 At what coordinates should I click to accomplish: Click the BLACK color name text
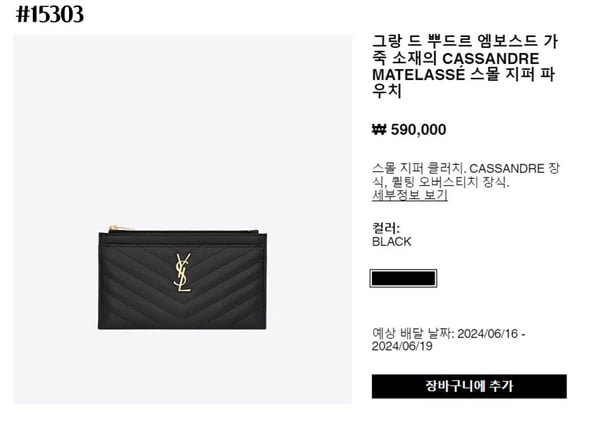(391, 242)
